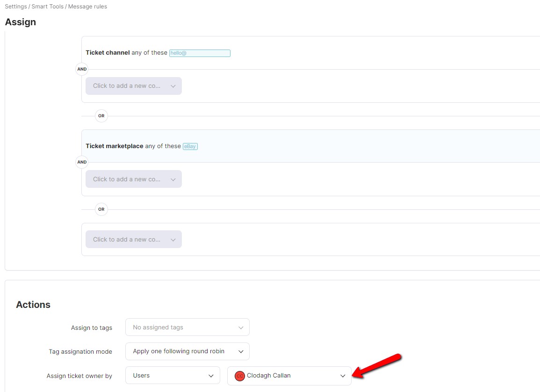Viewport: 540px width, 392px height.
Task: Click the Tag assignation mode label
Action: [x=80, y=351]
